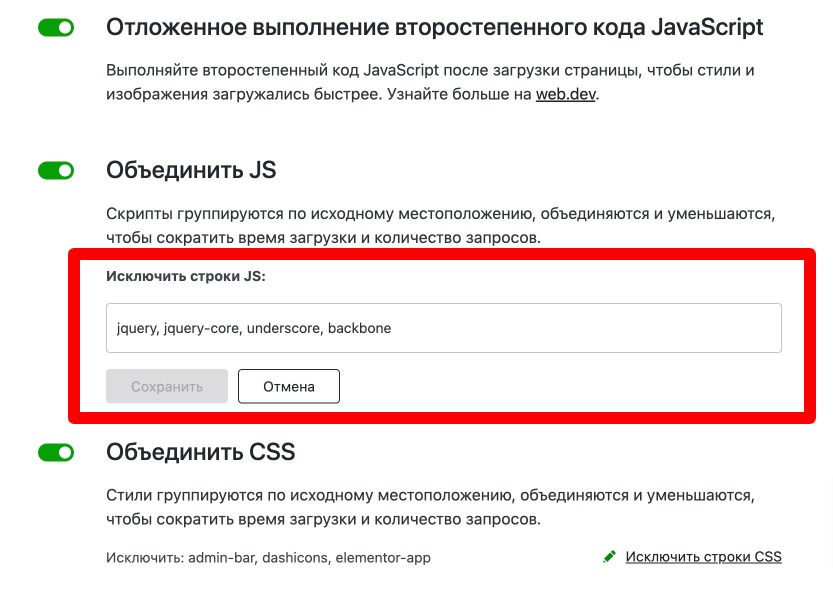Screen dimensions: 833x593
Task: Click the Исключить: label before admin-bar
Action: pyautogui.click(x=144, y=557)
